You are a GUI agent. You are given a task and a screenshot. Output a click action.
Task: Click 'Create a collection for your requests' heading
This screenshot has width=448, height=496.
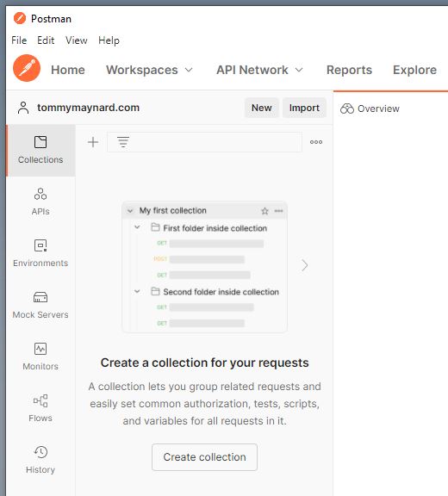coord(204,363)
